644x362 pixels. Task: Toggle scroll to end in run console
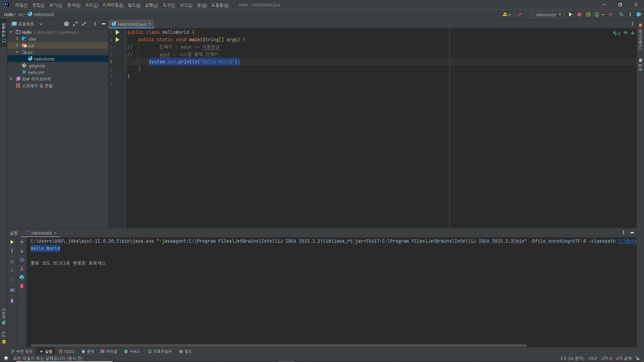pyautogui.click(x=22, y=268)
